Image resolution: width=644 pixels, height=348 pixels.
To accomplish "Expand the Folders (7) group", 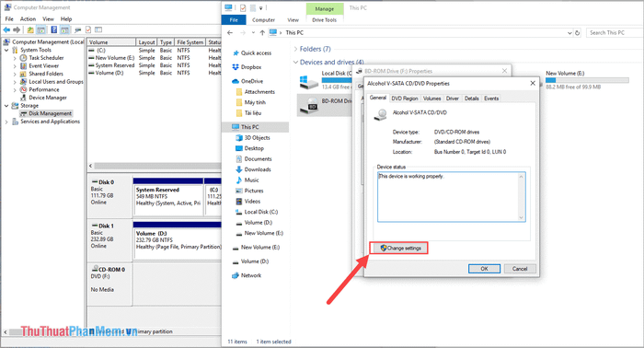I will [295, 49].
